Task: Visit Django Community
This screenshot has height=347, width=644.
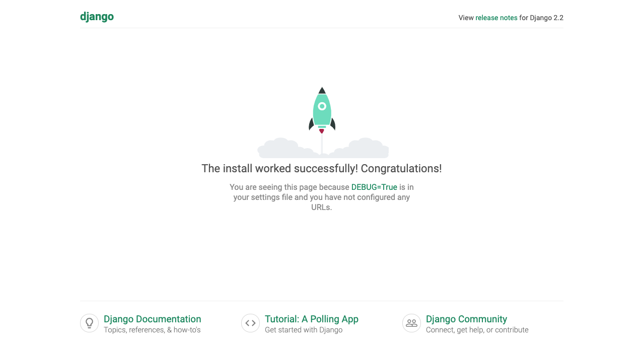Action: click(x=466, y=319)
